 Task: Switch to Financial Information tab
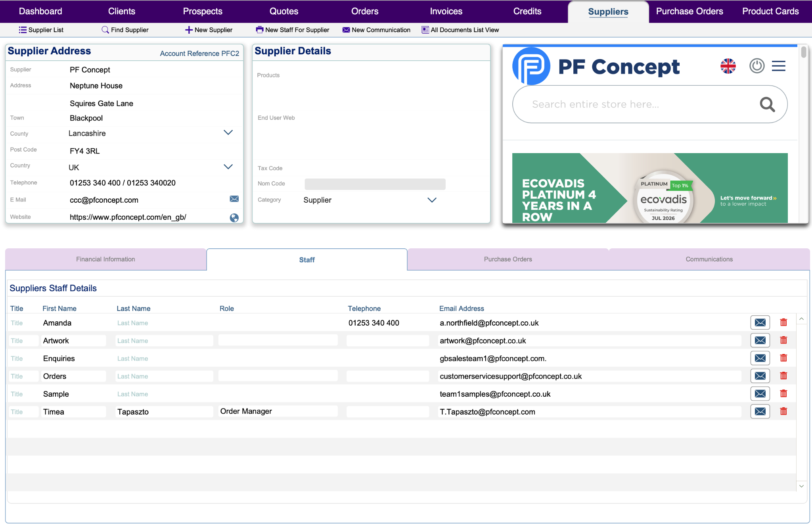(x=105, y=259)
